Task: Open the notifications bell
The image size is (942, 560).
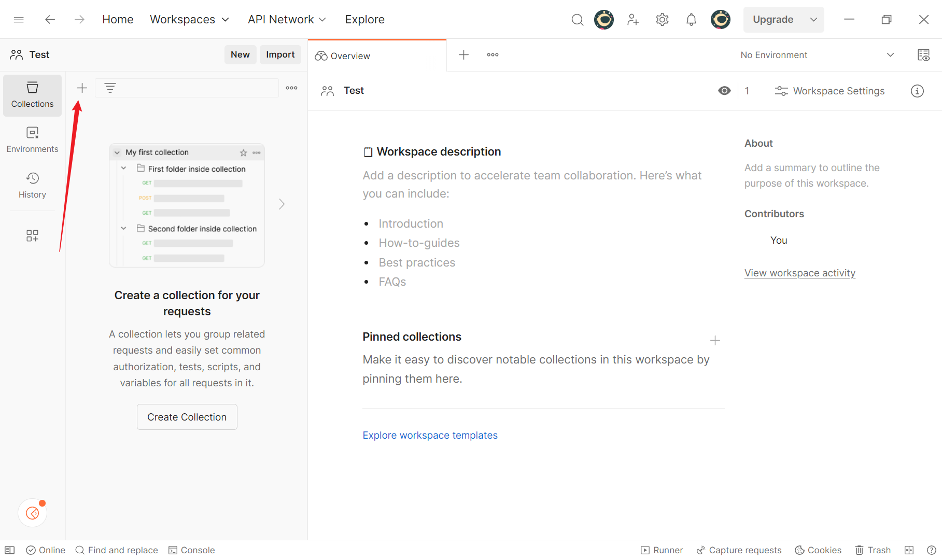Action: [691, 20]
